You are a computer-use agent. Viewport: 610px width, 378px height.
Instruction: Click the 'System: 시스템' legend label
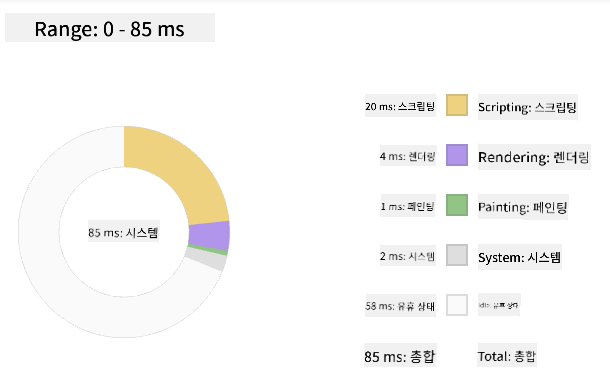[520, 257]
